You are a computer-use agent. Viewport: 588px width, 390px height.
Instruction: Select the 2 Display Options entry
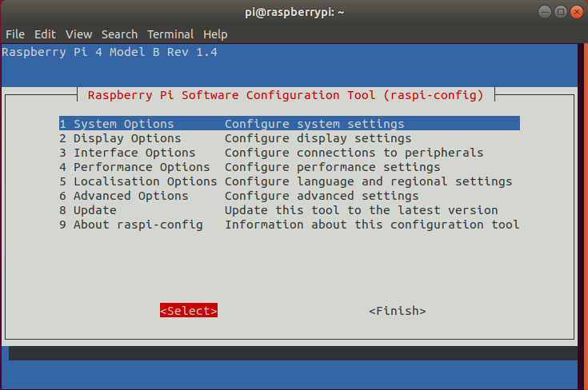click(289, 138)
